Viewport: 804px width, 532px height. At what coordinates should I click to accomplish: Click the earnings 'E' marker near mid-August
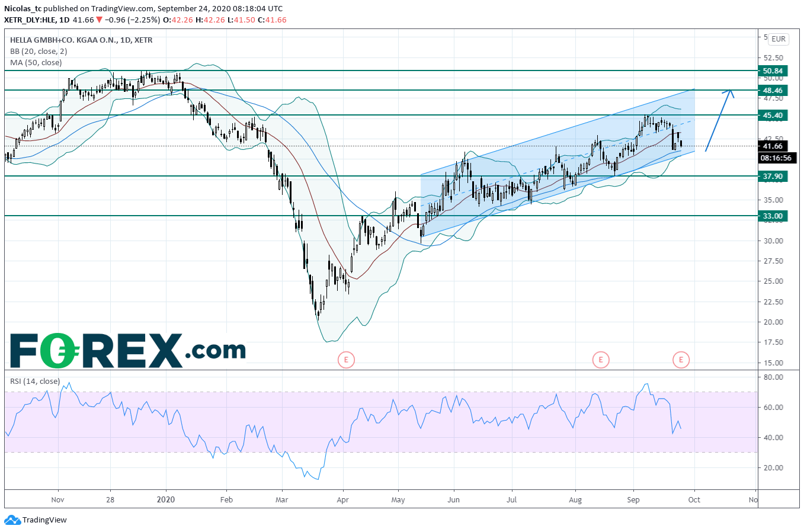[601, 359]
